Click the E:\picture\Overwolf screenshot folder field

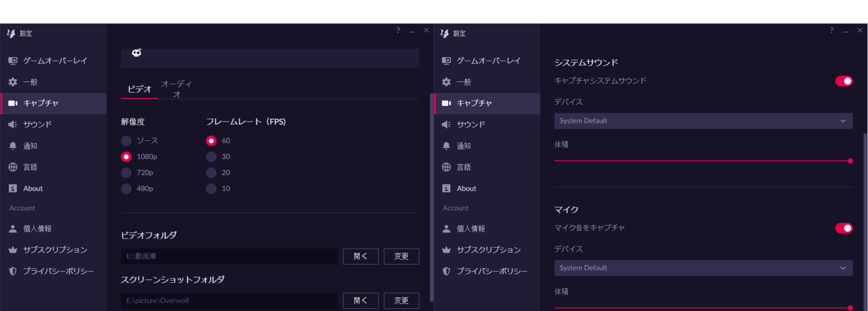229,300
